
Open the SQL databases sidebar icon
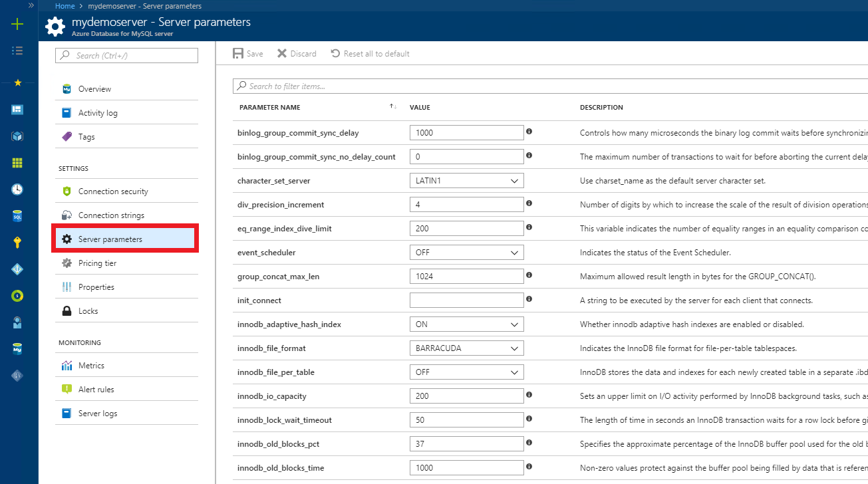(17, 215)
